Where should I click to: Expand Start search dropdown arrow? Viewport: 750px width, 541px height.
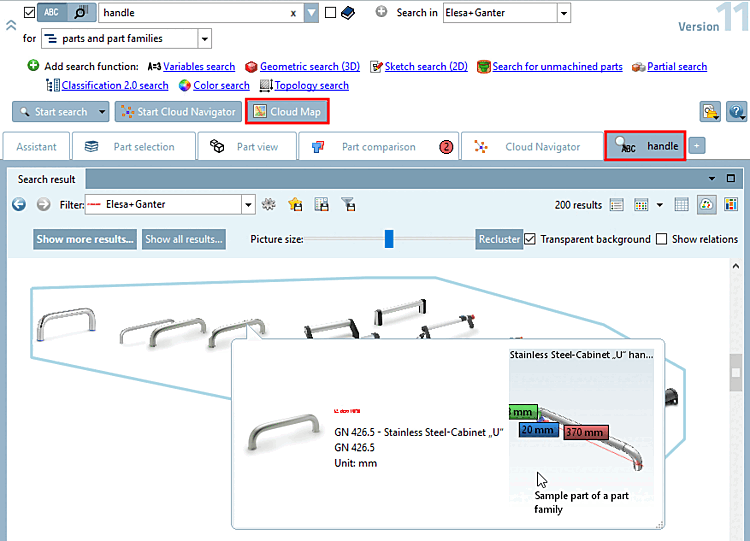(x=102, y=112)
